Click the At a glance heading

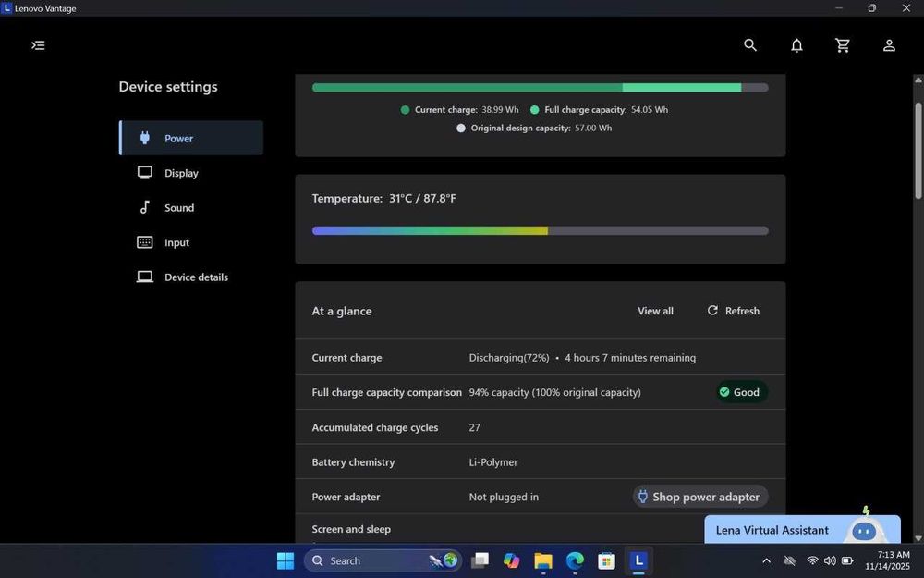click(342, 311)
